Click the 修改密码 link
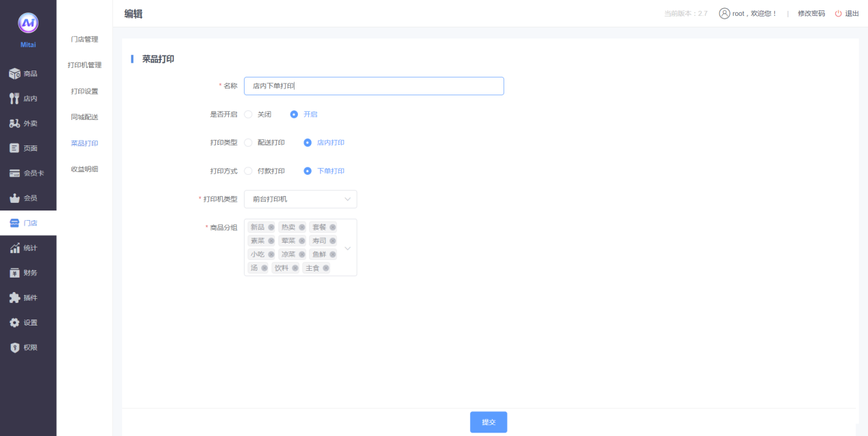Viewport: 868px width, 436px height. coord(811,14)
